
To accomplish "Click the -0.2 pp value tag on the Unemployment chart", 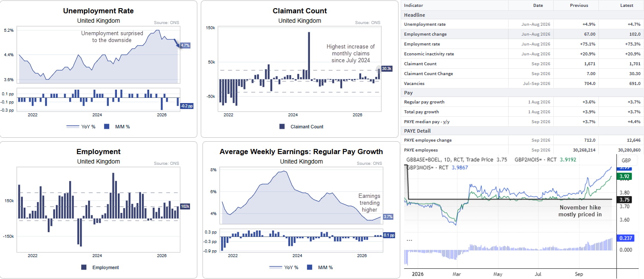I will pyautogui.click(x=187, y=106).
